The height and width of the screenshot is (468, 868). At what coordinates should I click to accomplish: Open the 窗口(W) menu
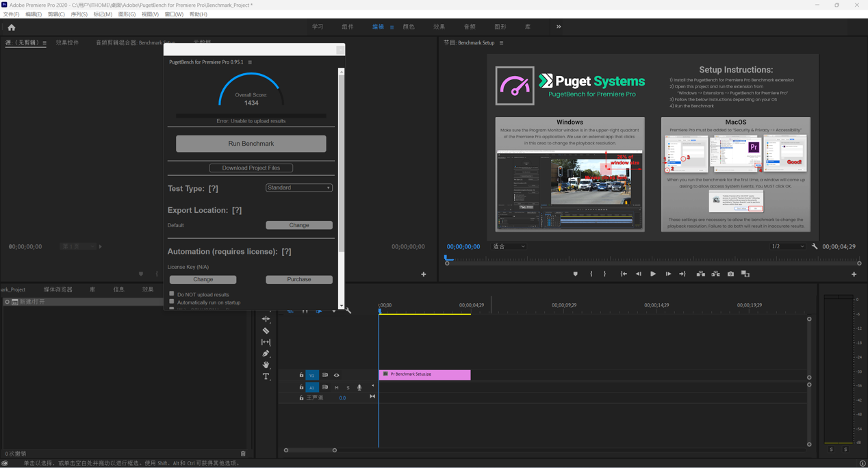pyautogui.click(x=174, y=14)
